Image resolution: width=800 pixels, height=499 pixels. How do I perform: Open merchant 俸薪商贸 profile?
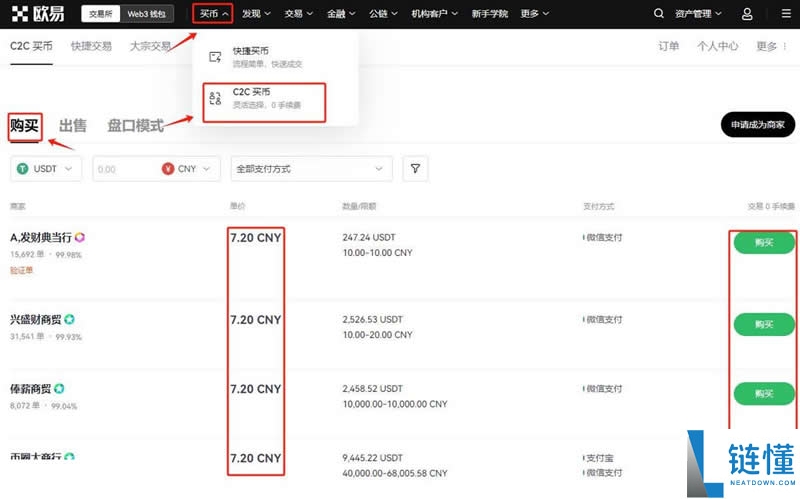pyautogui.click(x=31, y=389)
